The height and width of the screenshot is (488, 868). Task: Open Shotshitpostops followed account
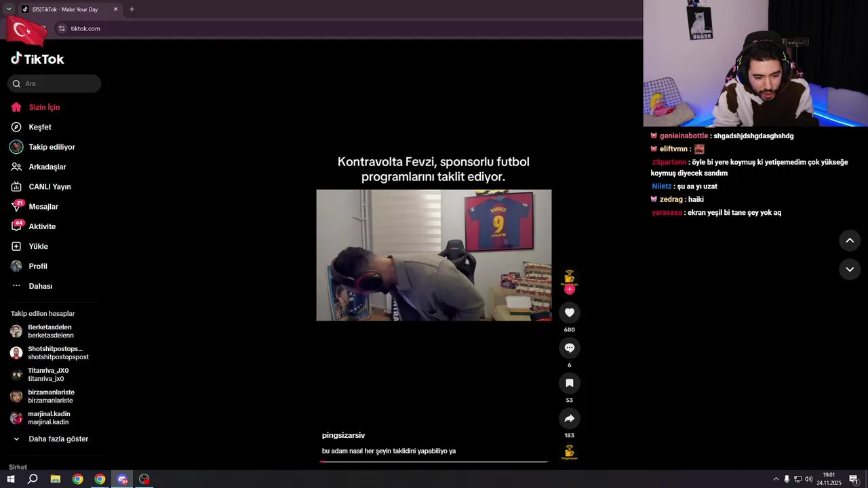50,353
